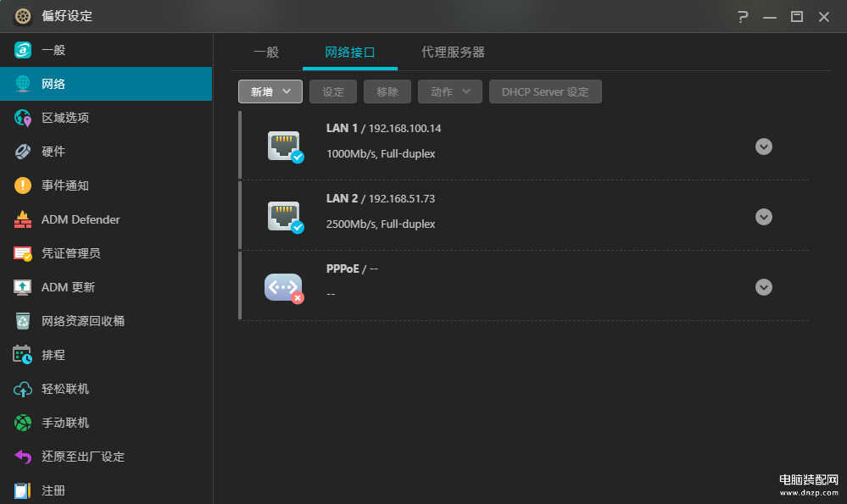The height and width of the screenshot is (504, 847).
Task: Switch to the 一般 tab
Action: (266, 53)
